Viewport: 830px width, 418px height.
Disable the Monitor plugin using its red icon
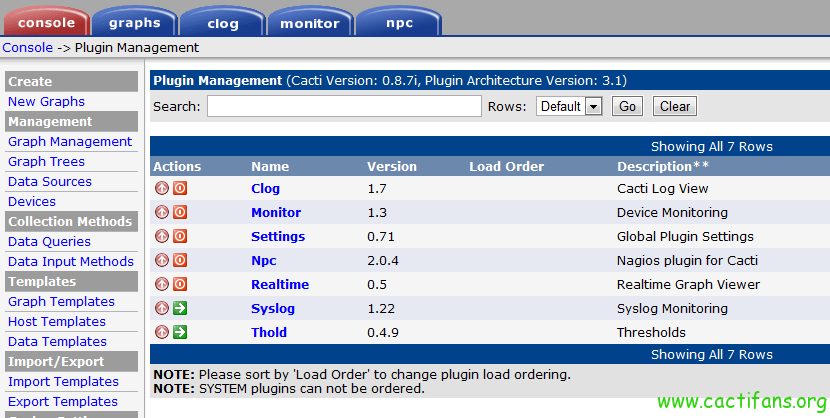(180, 212)
